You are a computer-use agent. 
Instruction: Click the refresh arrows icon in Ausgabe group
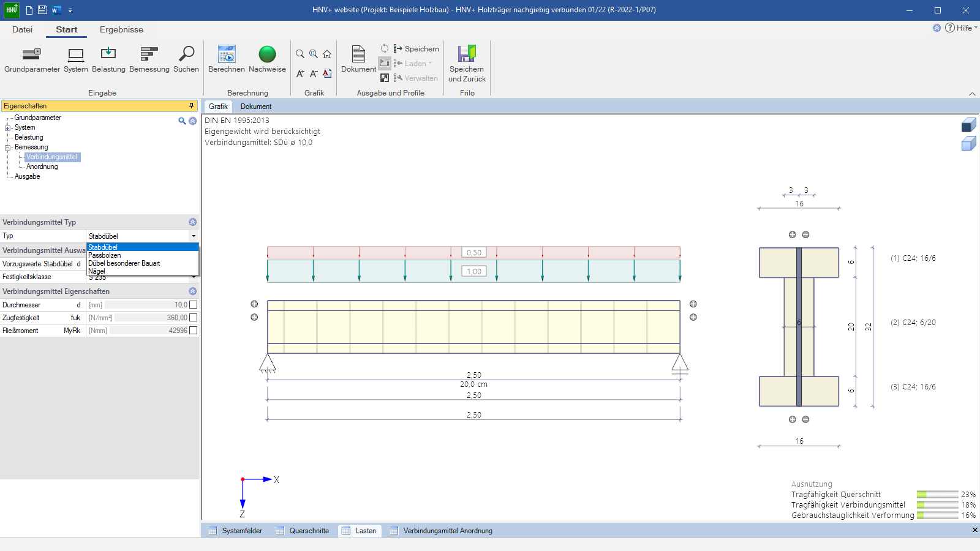[x=385, y=48]
